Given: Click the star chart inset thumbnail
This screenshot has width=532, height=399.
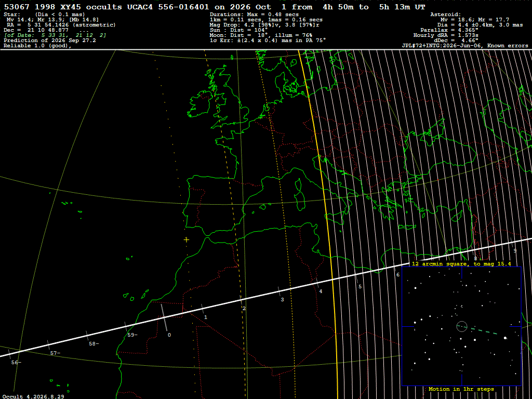Looking at the screenshot, I should (x=461, y=326).
